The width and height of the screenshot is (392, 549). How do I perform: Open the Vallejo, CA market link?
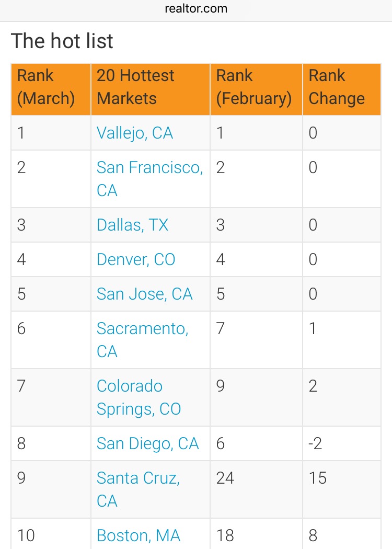(134, 133)
